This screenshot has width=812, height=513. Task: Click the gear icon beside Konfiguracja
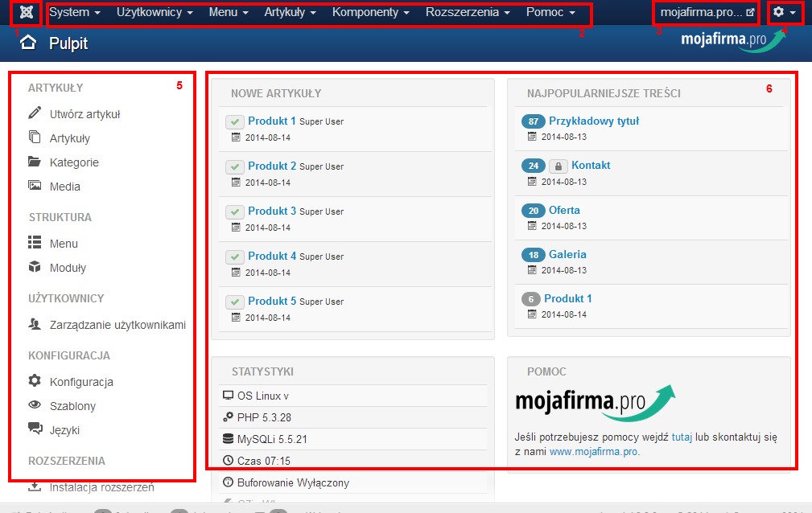pos(35,381)
